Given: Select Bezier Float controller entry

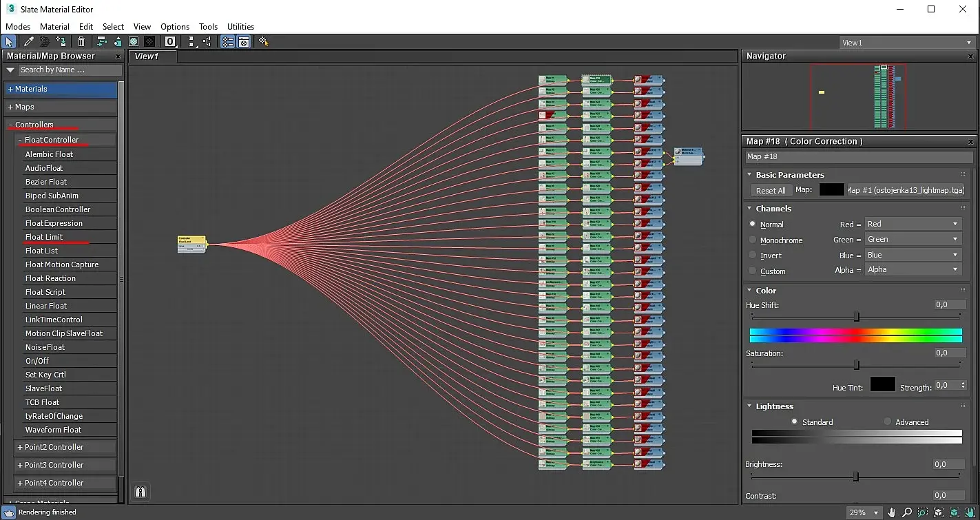Looking at the screenshot, I should coord(70,182).
